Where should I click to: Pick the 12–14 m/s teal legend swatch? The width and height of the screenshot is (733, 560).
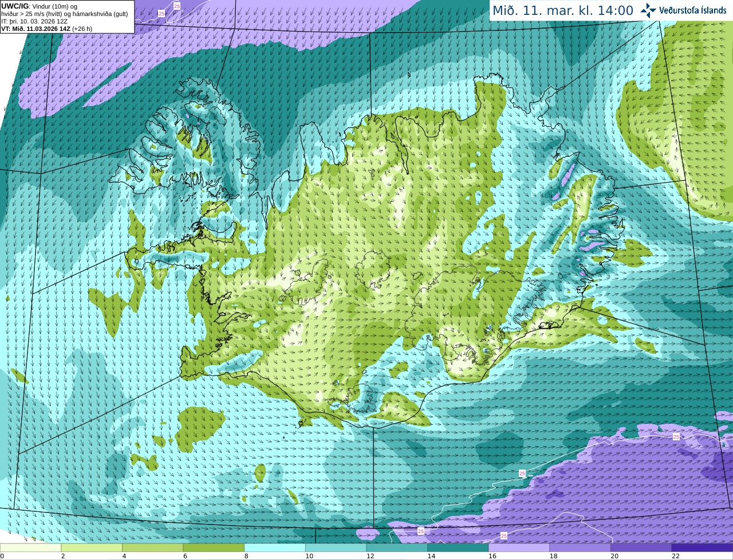pos(397,547)
